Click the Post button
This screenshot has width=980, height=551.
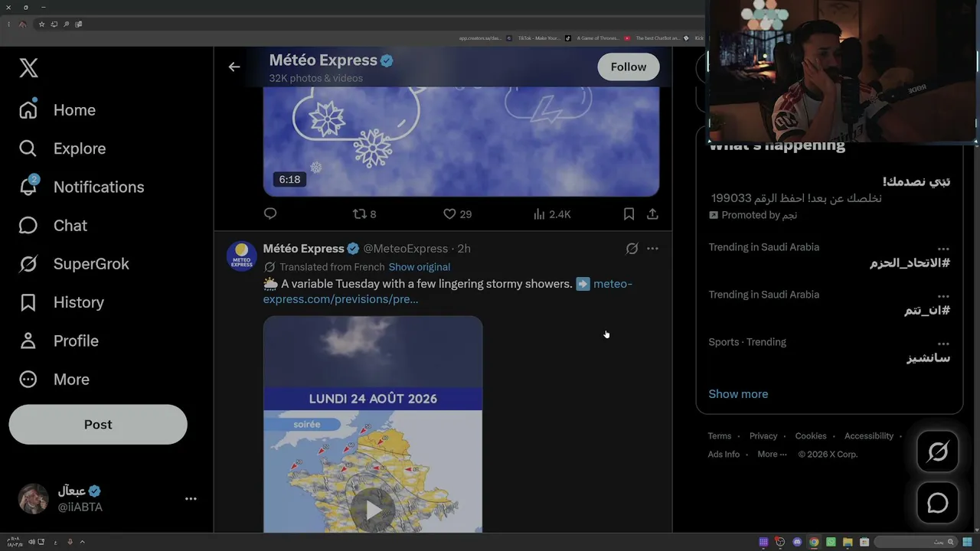[x=98, y=425]
